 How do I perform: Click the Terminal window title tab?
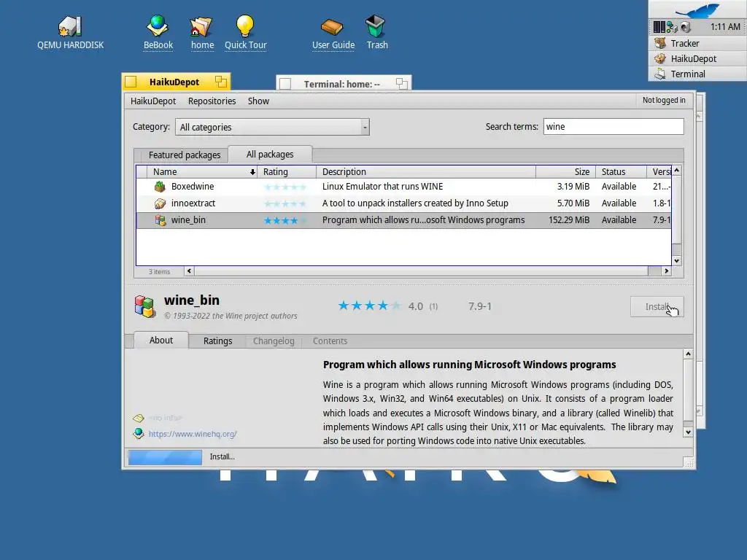tap(344, 84)
